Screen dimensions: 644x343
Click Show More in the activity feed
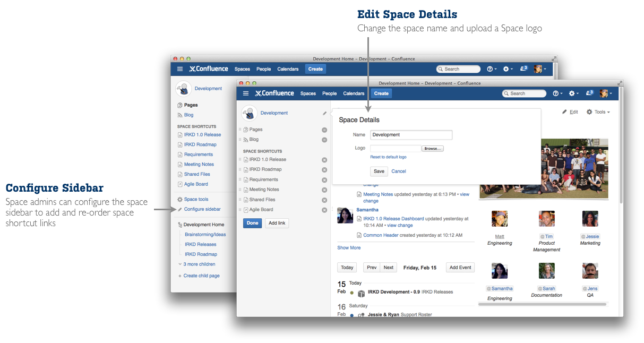pos(349,248)
